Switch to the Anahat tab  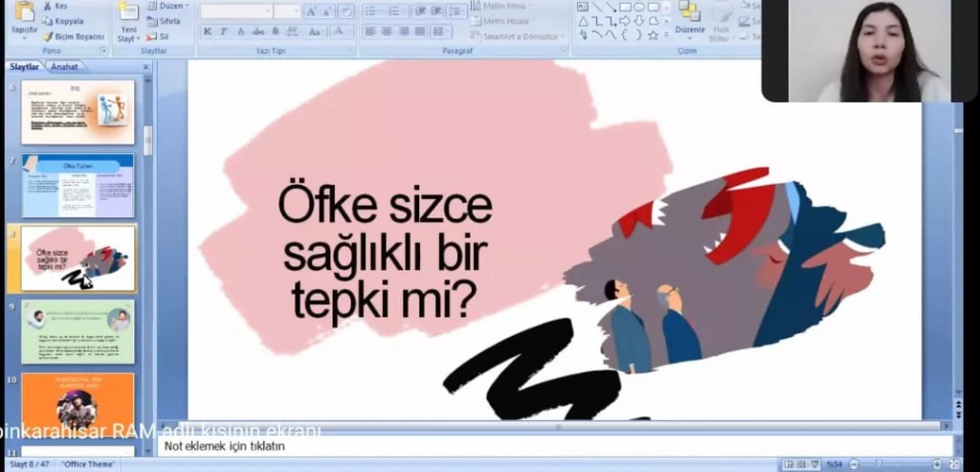coord(64,67)
